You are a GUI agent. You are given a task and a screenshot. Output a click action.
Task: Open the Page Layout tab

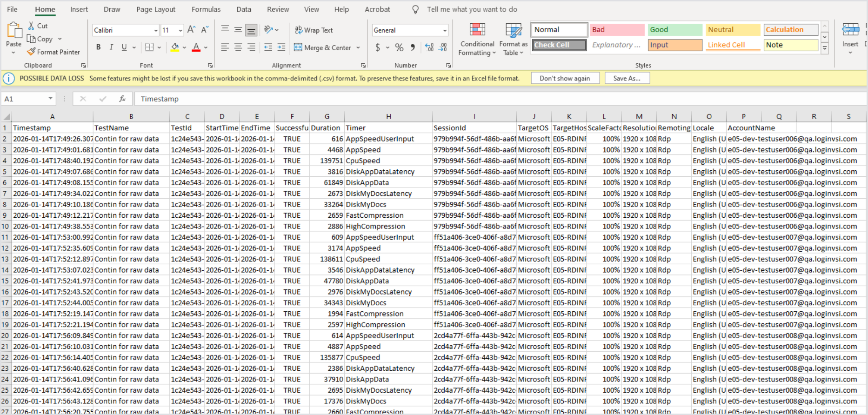[x=156, y=9]
